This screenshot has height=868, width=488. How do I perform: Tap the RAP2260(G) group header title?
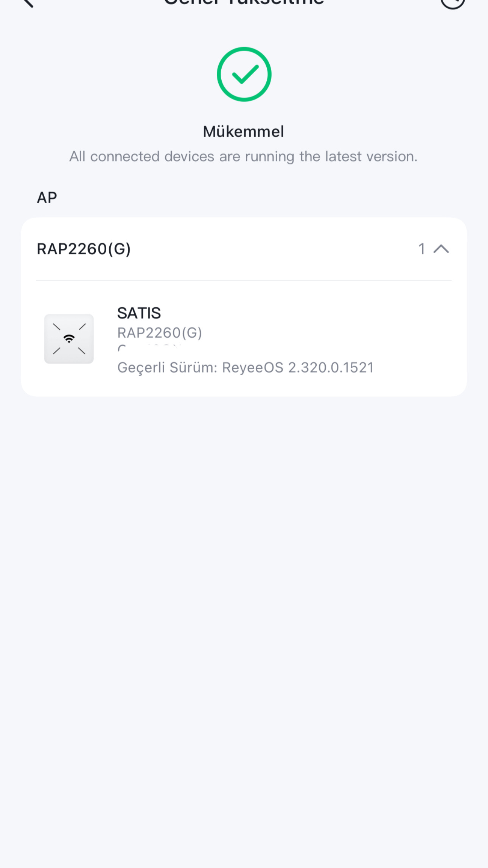(x=84, y=249)
